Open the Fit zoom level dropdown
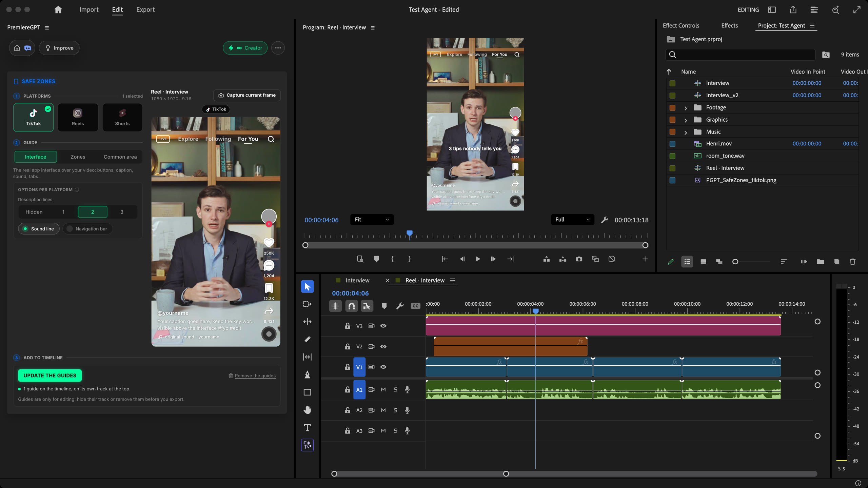Screen dimensions: 868x488 372,220
